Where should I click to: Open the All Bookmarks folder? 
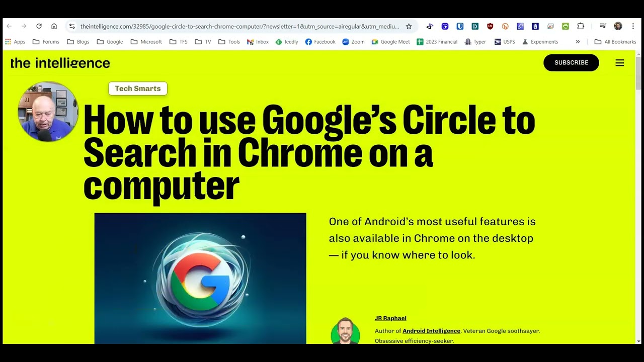615,42
